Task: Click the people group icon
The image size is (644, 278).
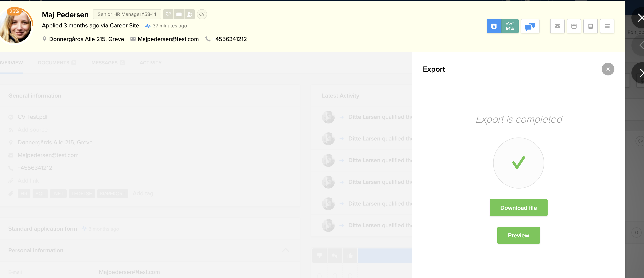Action: coord(190,14)
